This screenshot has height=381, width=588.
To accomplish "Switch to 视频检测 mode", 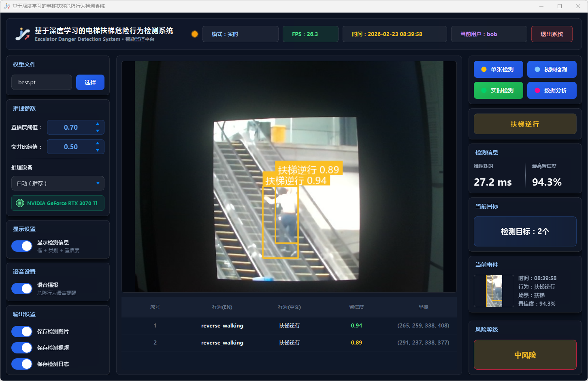I will [552, 69].
